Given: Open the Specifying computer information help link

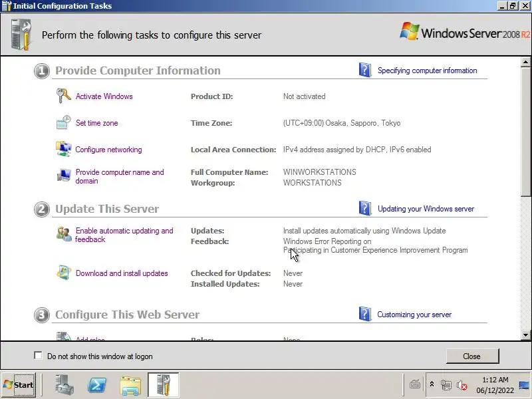Looking at the screenshot, I should point(427,70).
